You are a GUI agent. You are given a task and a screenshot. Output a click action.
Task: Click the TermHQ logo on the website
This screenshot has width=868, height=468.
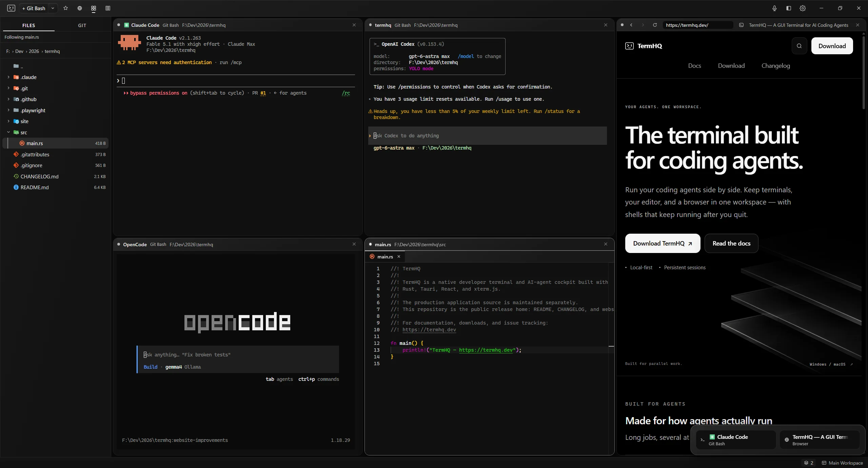click(x=643, y=46)
